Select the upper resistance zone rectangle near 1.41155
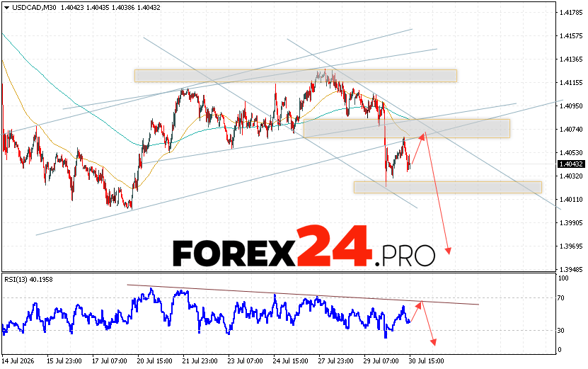Screen dimensions: 588x369 pyautogui.click(x=296, y=76)
